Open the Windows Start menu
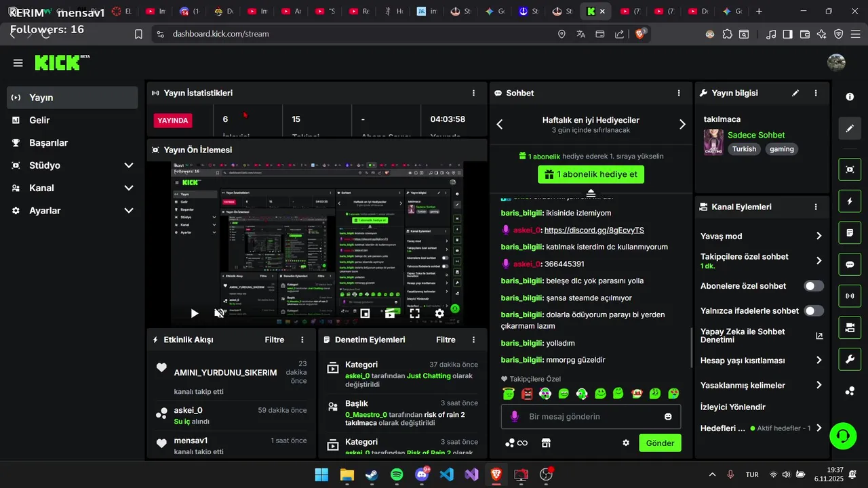 [321, 474]
